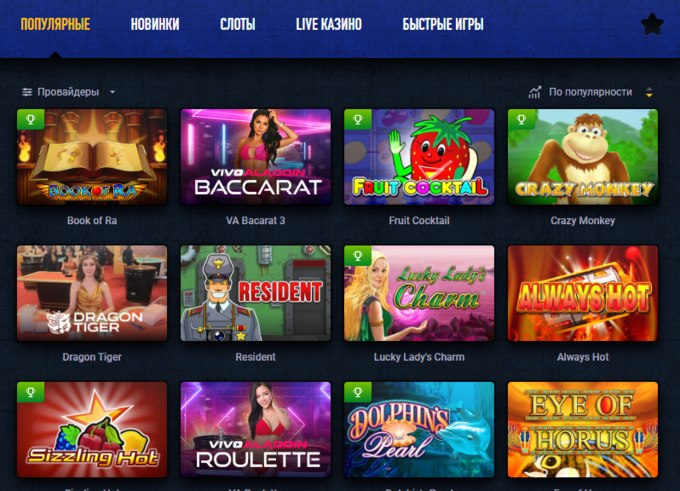Image resolution: width=680 pixels, height=491 pixels.
Task: Launch the Dragon Tiger game thumbnail
Action: [x=92, y=293]
